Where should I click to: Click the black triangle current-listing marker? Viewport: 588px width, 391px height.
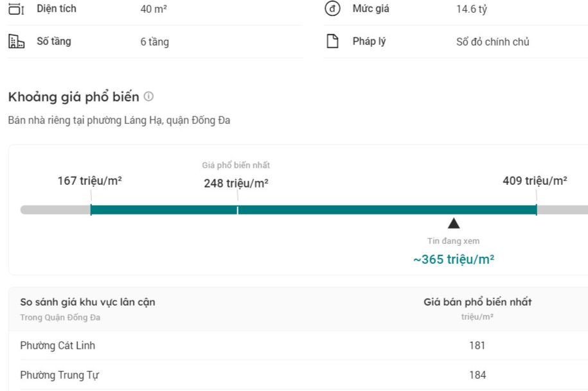(454, 223)
